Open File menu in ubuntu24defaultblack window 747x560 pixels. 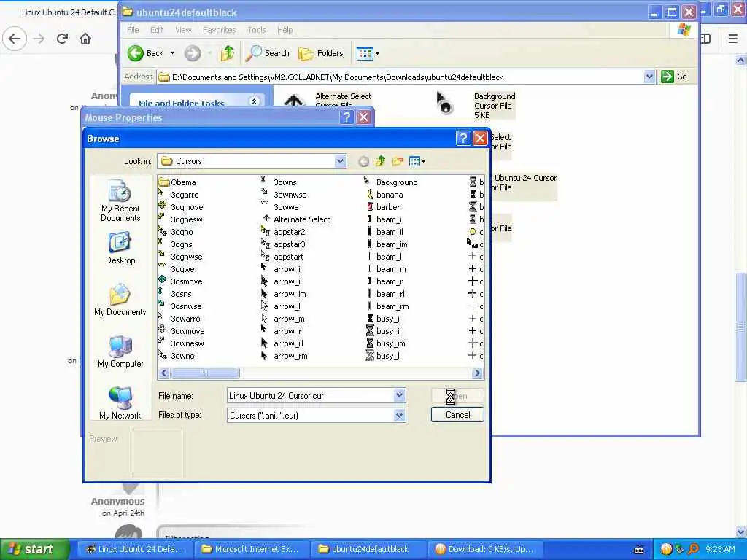pyautogui.click(x=133, y=29)
